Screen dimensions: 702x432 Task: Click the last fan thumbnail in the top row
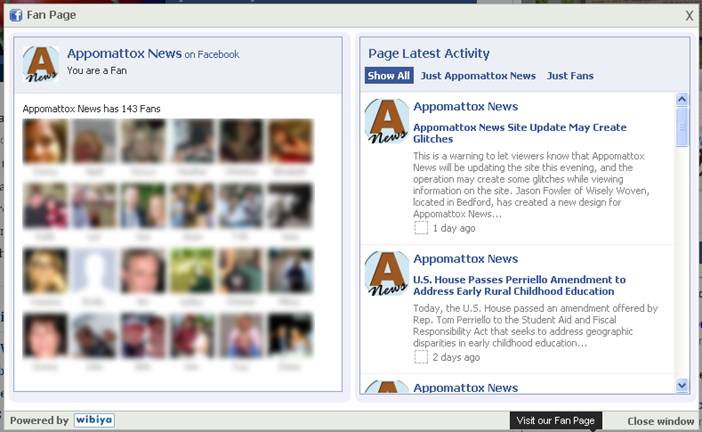point(291,141)
